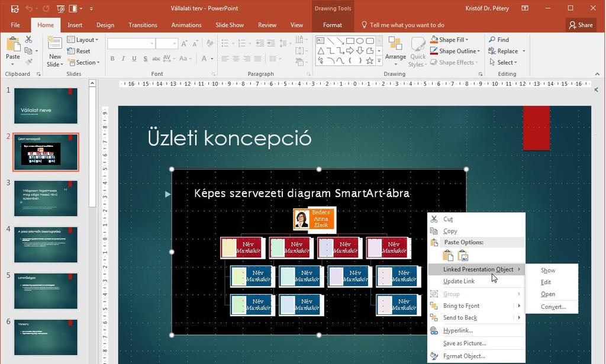Open the Layout dropdown
Image resolution: width=606 pixels, height=364 pixels.
pyautogui.click(x=83, y=40)
